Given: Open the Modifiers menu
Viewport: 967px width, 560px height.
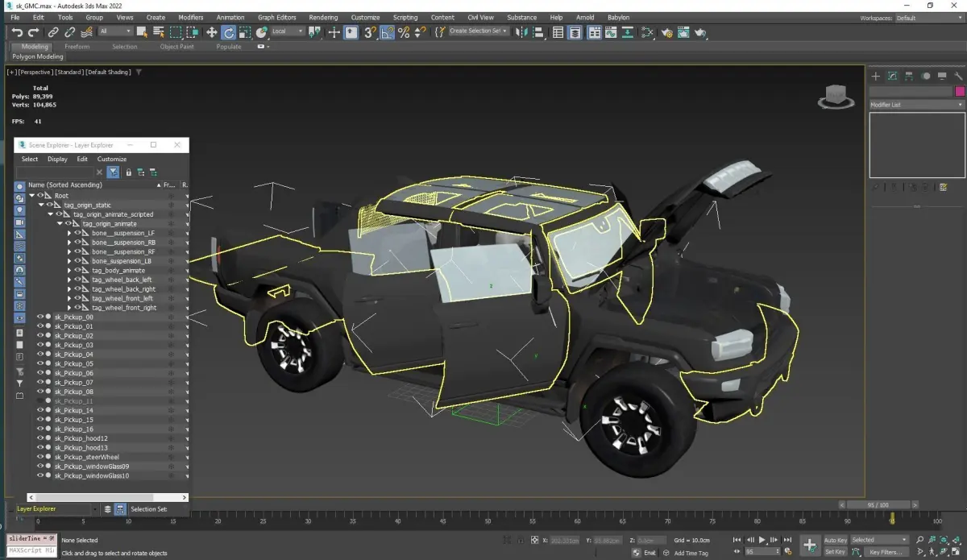Looking at the screenshot, I should tap(190, 17).
